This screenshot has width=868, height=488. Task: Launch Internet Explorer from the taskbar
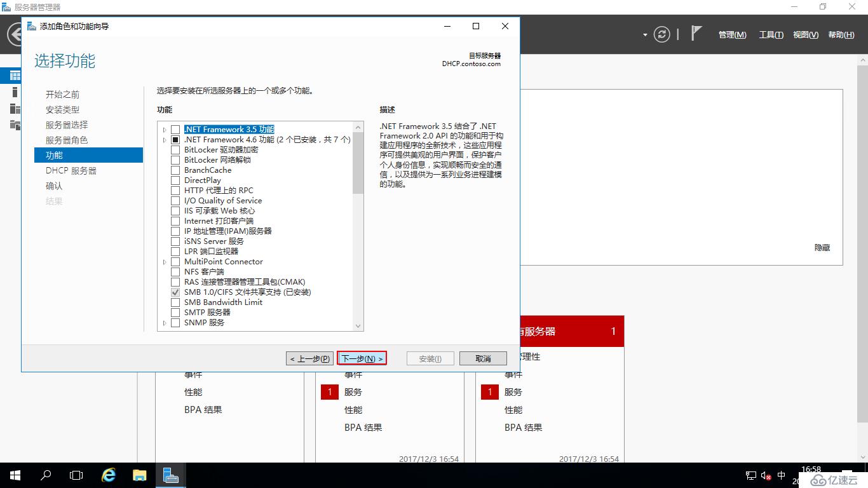click(109, 475)
